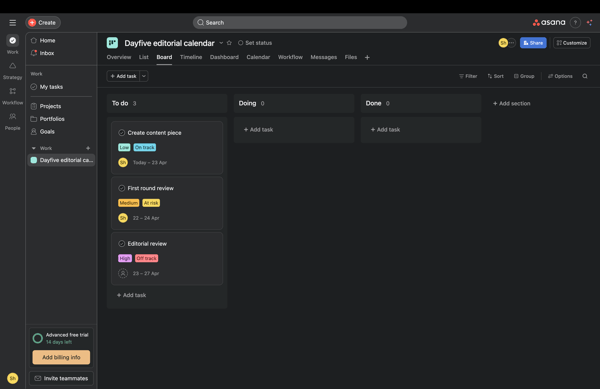Switch to the Overview tab
The width and height of the screenshot is (600, 389).
click(119, 57)
